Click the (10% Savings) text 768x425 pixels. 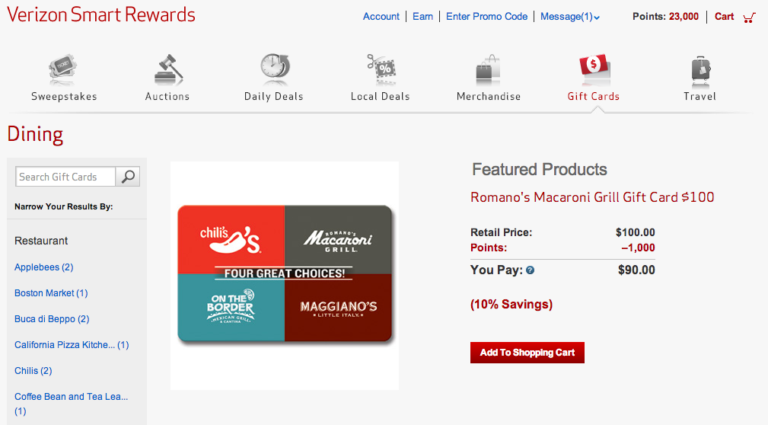point(511,305)
